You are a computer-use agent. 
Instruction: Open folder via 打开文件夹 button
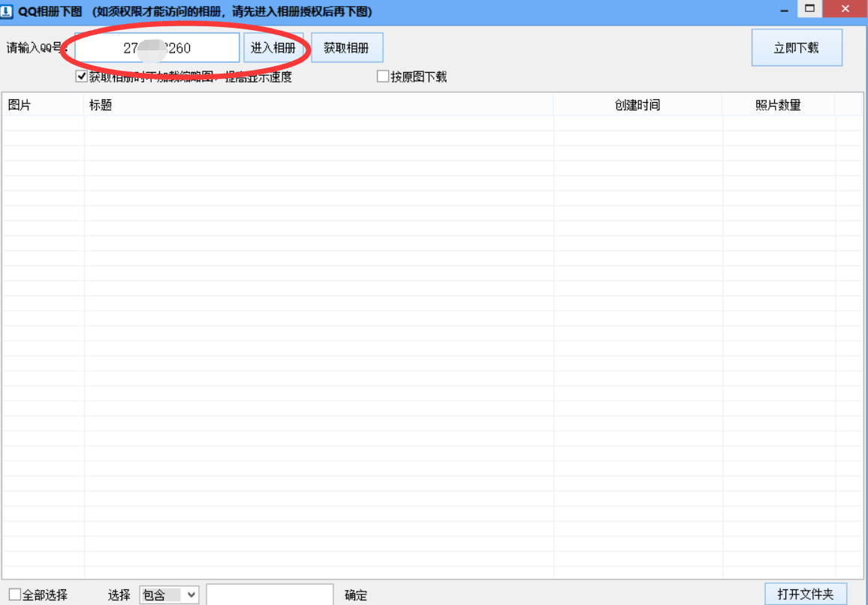(x=806, y=594)
